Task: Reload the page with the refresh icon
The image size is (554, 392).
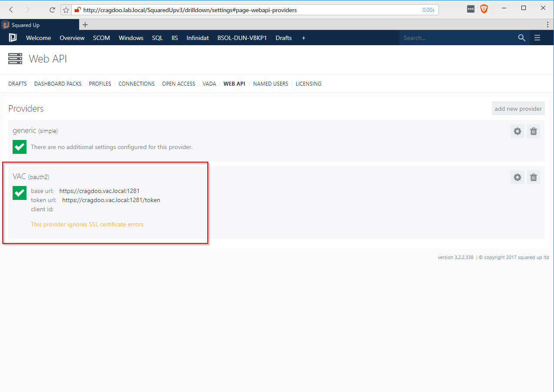Action: [52, 10]
